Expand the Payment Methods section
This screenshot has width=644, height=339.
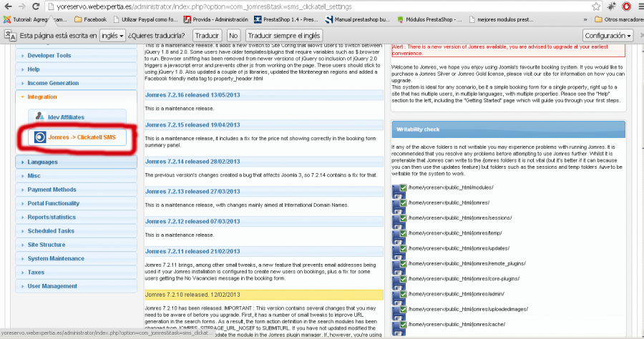76,190
